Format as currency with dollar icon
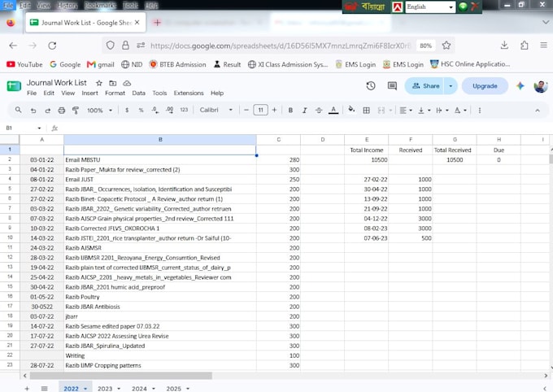 click(127, 110)
